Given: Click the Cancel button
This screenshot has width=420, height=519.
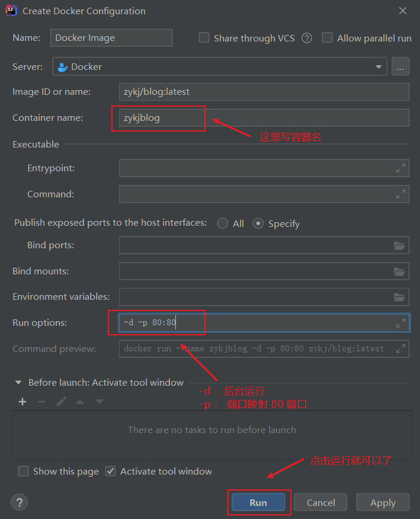Looking at the screenshot, I should (320, 502).
